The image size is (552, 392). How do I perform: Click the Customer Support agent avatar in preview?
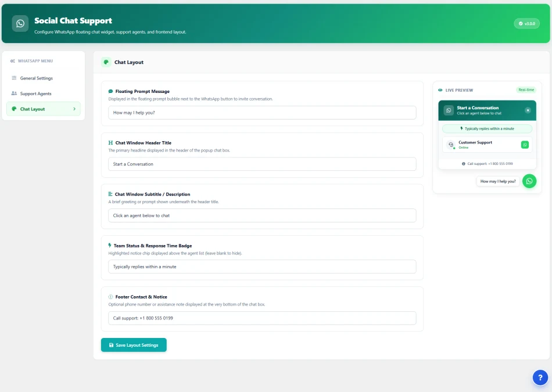click(451, 145)
